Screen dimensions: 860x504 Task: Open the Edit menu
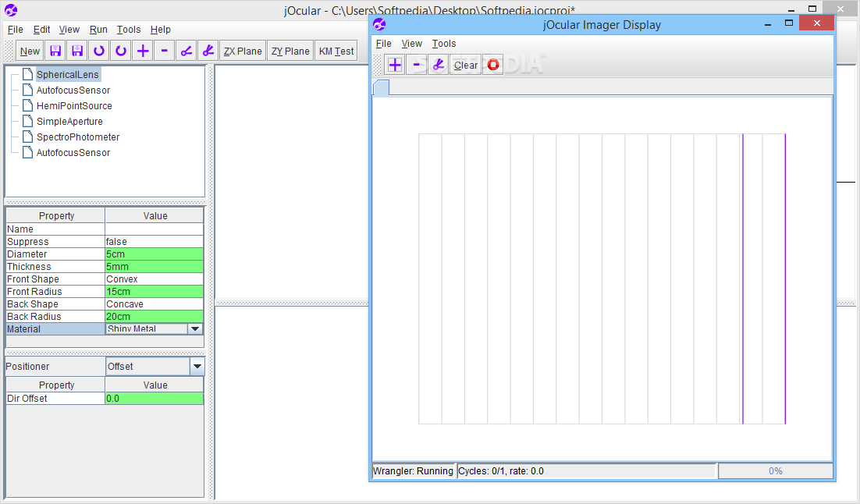tap(41, 30)
